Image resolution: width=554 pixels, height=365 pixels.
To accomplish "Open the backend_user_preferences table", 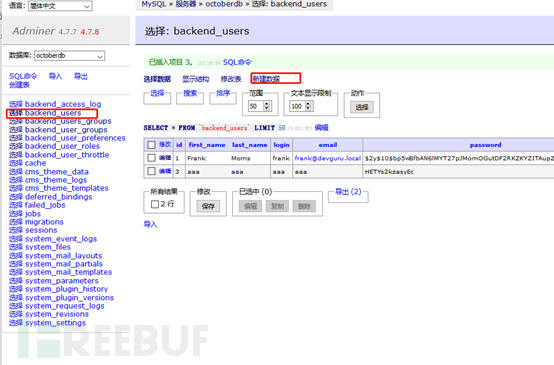I will pyautogui.click(x=75, y=138).
